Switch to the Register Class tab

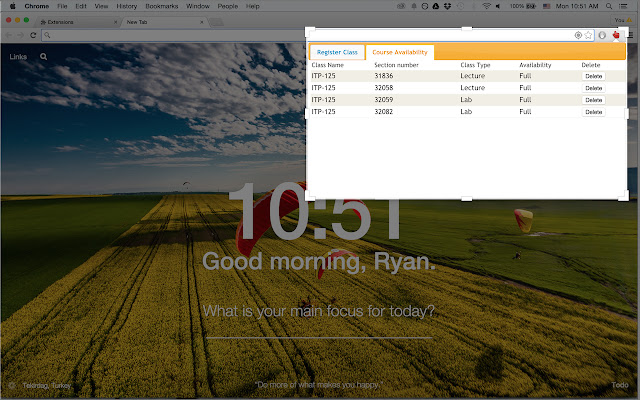coord(337,52)
